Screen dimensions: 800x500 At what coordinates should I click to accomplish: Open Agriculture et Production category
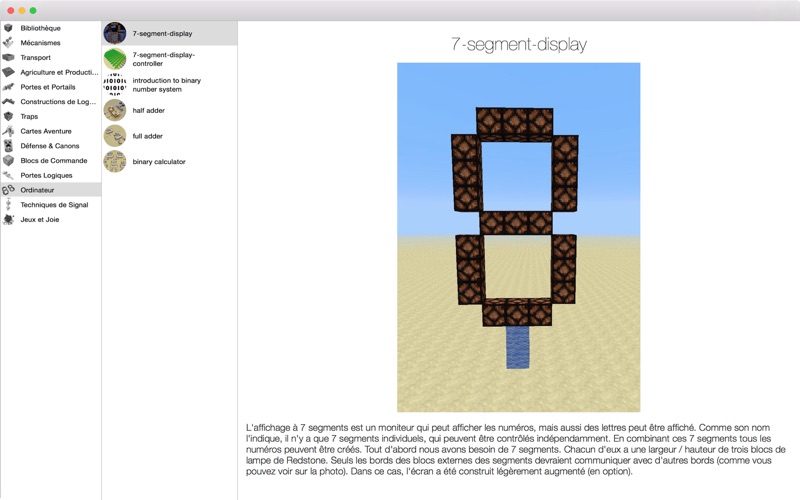pos(59,72)
